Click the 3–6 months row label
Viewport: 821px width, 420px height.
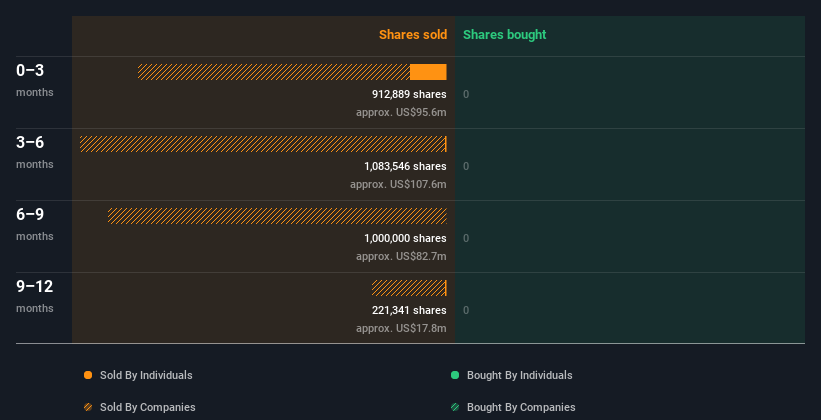click(x=35, y=152)
